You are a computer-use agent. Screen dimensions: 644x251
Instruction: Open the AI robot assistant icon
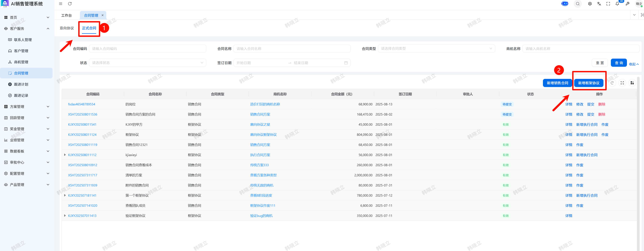565,4
